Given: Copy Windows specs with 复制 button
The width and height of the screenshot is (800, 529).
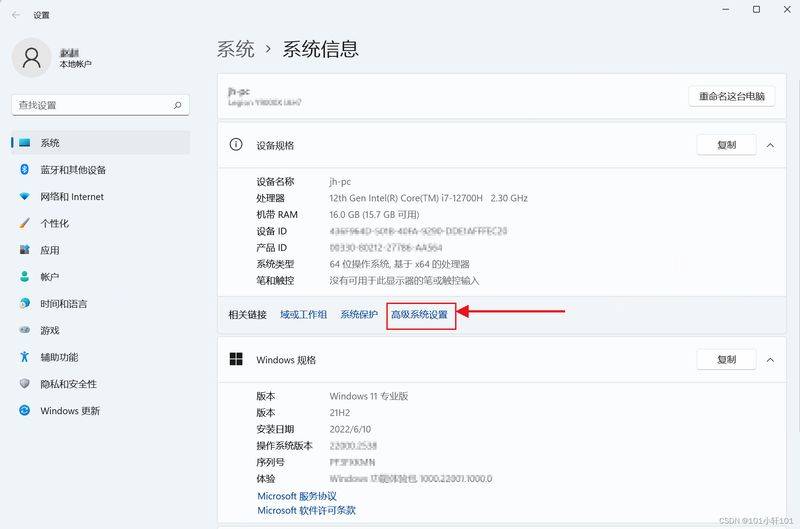Looking at the screenshot, I should click(x=727, y=360).
